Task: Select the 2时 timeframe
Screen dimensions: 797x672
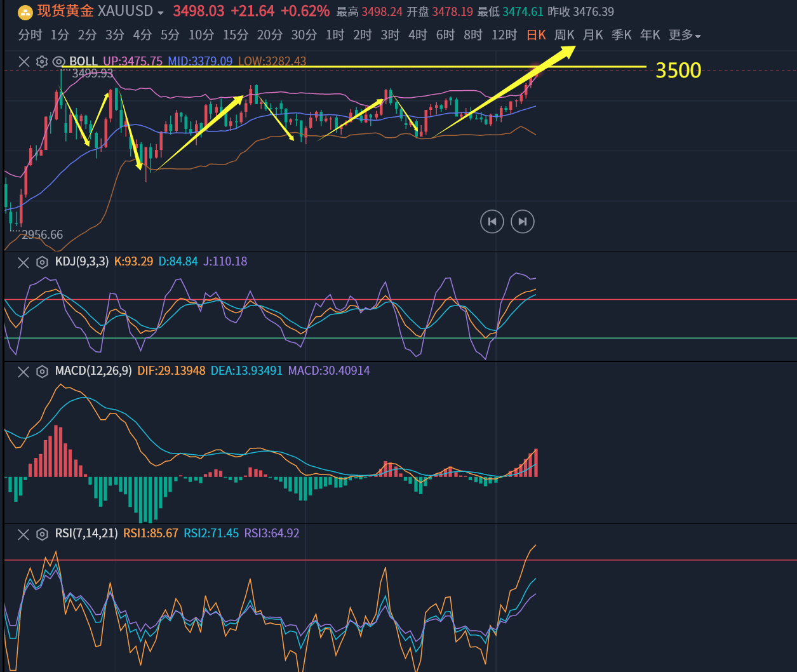Action: pyautogui.click(x=363, y=35)
